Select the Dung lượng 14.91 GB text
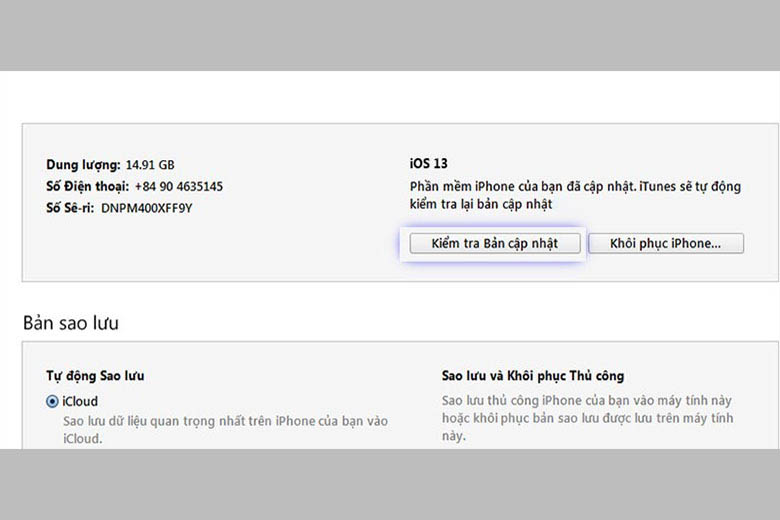The image size is (780, 520). 110,165
